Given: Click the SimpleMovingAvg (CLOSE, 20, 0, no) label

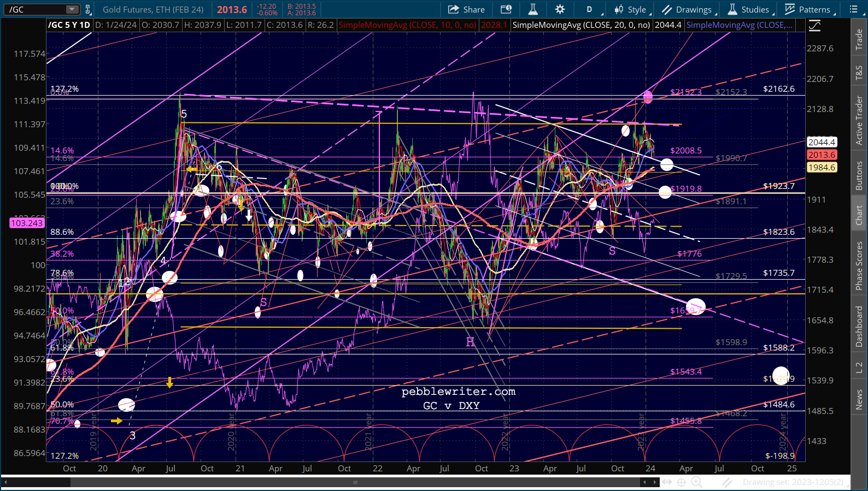Looking at the screenshot, I should click(581, 25).
